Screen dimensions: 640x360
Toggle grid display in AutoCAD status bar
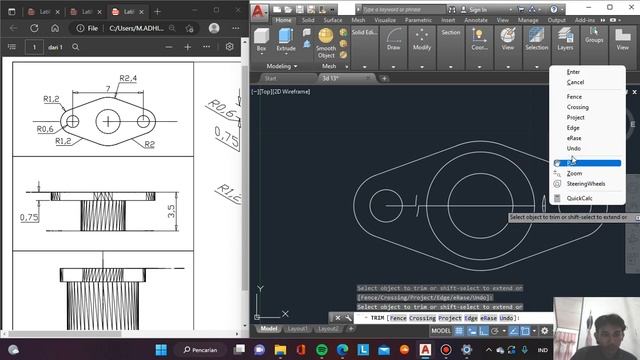pos(459,331)
